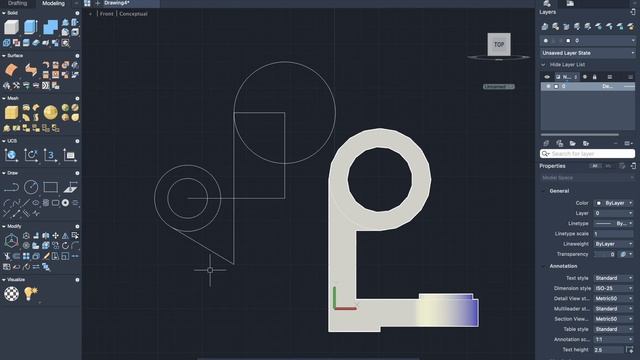This screenshot has height=360, width=640.
Task: Select the Drawing4 document tab
Action: [x=117, y=3]
